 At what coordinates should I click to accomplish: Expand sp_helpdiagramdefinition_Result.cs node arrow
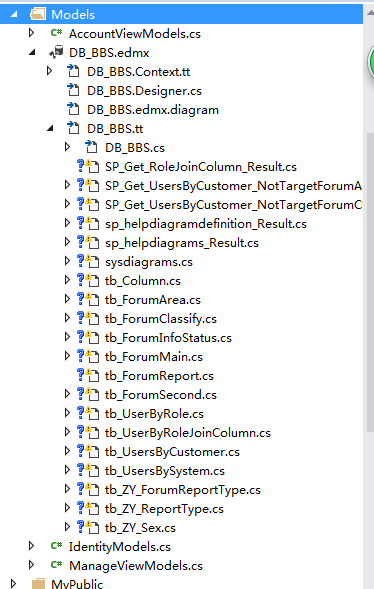68,223
